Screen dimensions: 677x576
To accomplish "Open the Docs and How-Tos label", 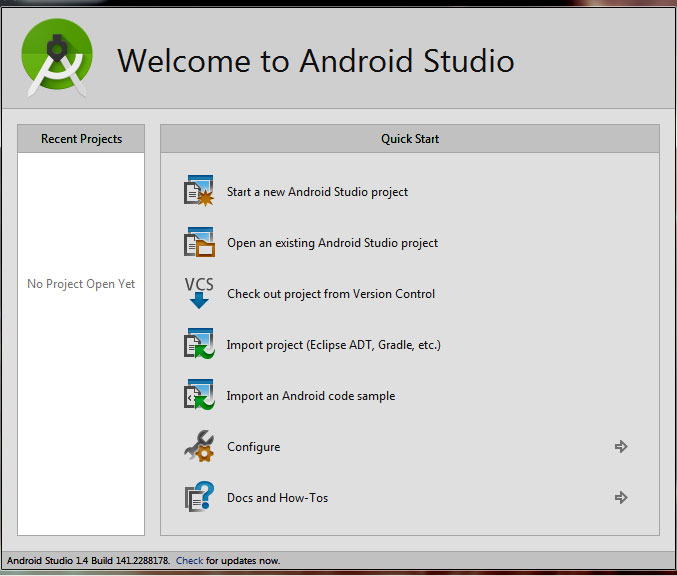I will 277,498.
